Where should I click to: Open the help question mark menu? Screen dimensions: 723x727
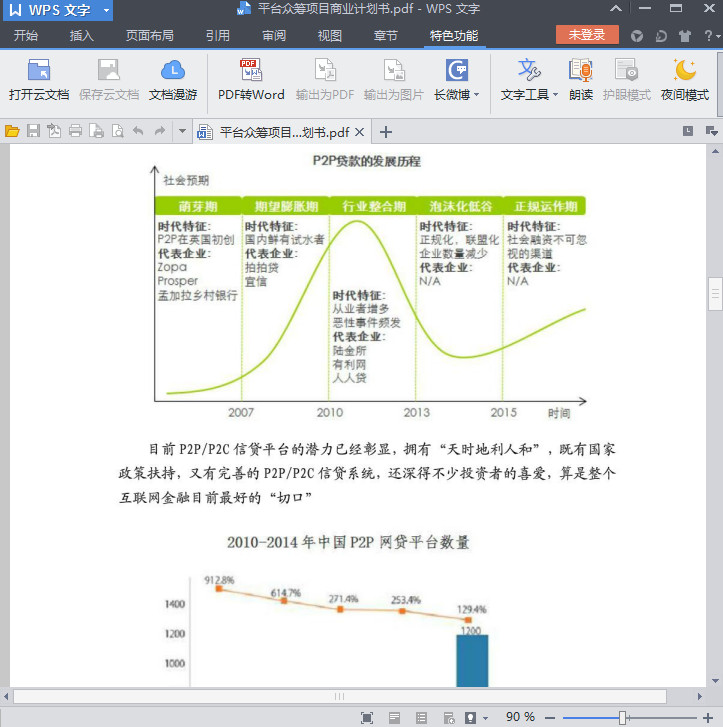coord(711,36)
